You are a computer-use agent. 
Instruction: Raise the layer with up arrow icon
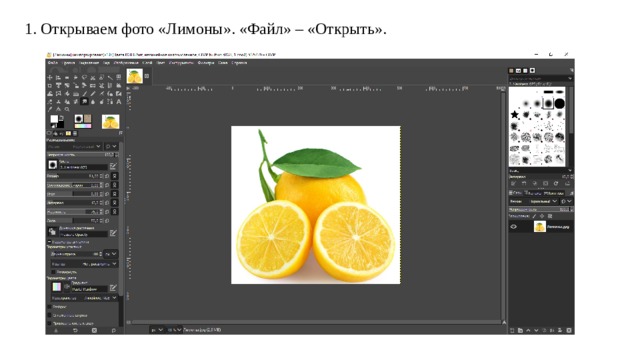click(529, 330)
